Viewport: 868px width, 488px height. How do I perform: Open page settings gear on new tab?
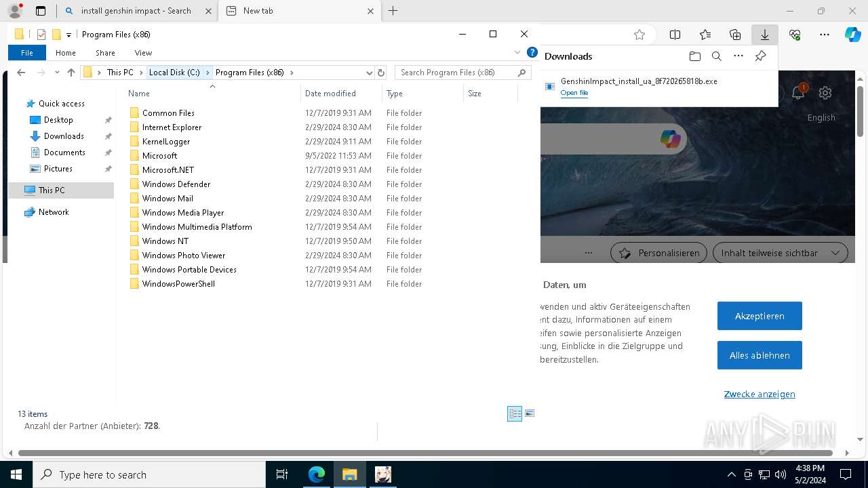click(825, 93)
